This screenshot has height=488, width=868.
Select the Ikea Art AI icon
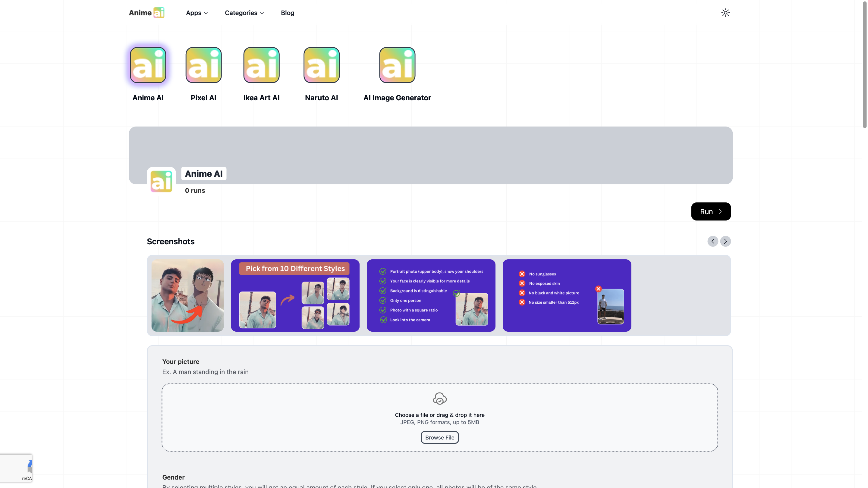(x=262, y=65)
